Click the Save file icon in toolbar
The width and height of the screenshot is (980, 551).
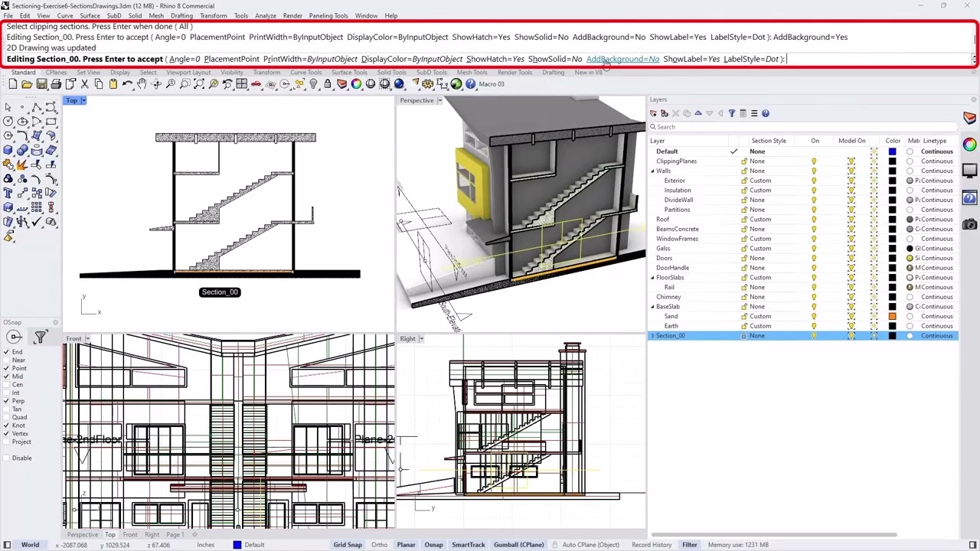41,84
